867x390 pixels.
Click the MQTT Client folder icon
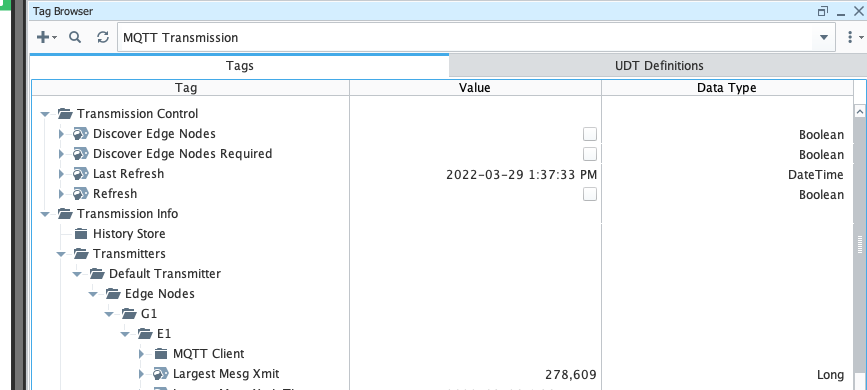pyautogui.click(x=161, y=353)
